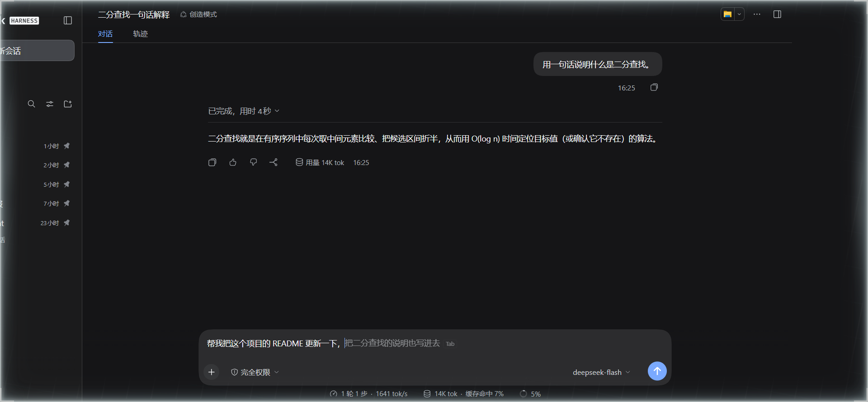Expand the dropdown arrow beside folder icon
This screenshot has width=868, height=402.
click(x=739, y=14)
